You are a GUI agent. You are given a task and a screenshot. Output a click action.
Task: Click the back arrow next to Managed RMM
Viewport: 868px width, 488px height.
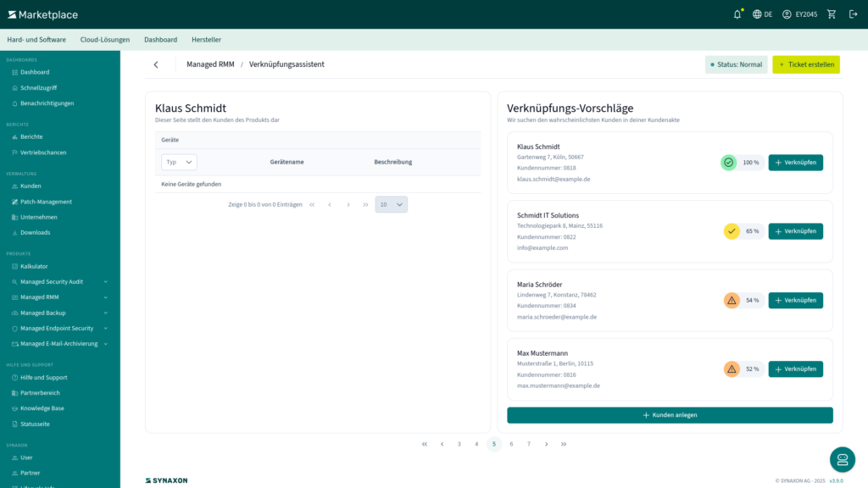pos(156,64)
